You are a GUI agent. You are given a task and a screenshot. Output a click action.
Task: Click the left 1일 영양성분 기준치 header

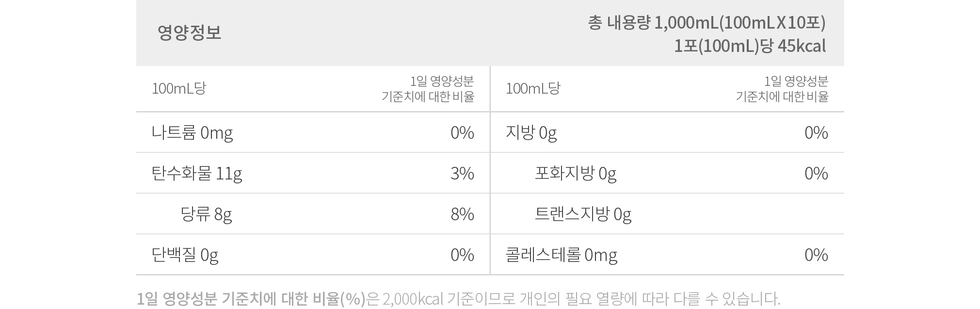tap(428, 89)
